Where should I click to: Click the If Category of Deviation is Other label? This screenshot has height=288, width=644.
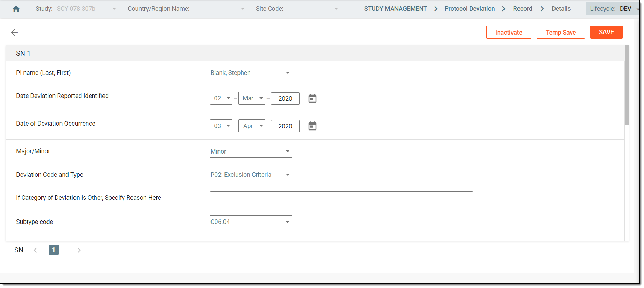point(88,198)
